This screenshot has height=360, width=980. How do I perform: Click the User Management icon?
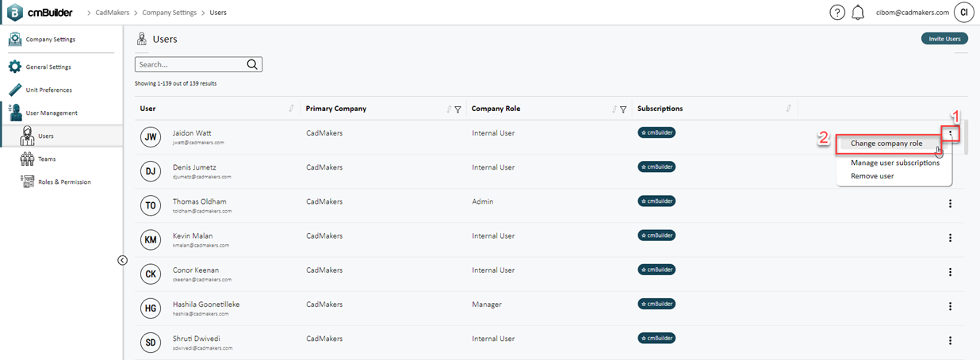click(x=15, y=113)
